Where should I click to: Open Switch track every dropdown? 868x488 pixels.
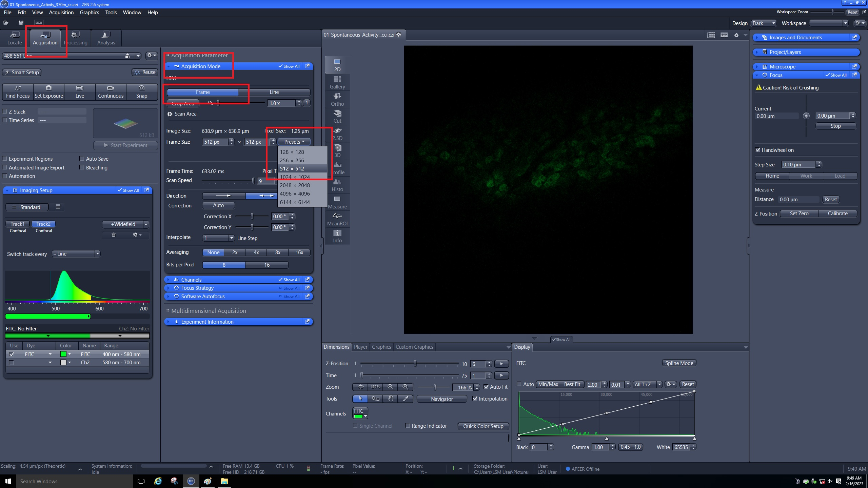click(76, 253)
